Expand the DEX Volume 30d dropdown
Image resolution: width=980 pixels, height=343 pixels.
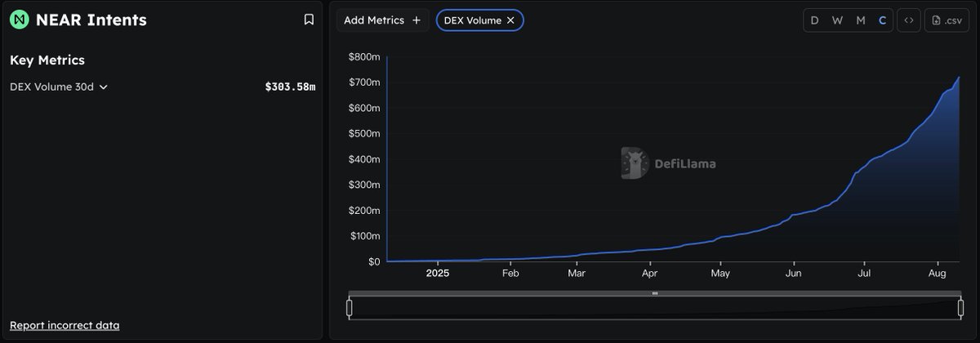[x=59, y=87]
